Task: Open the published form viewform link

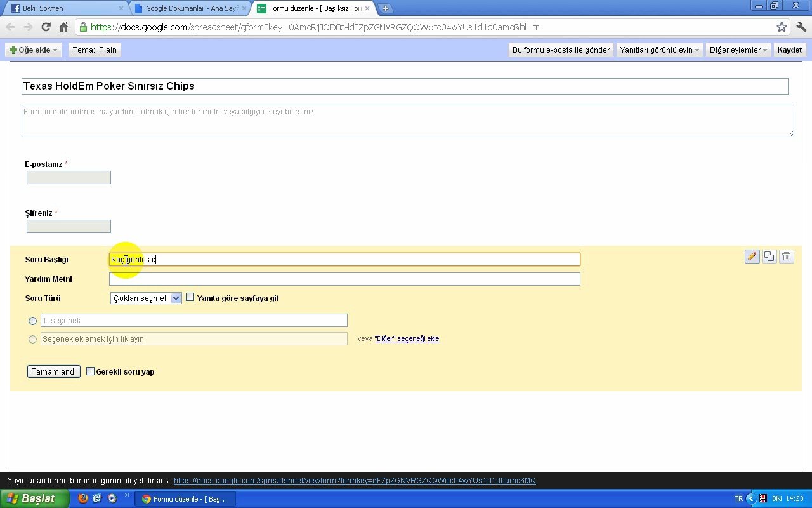Action: (x=355, y=481)
